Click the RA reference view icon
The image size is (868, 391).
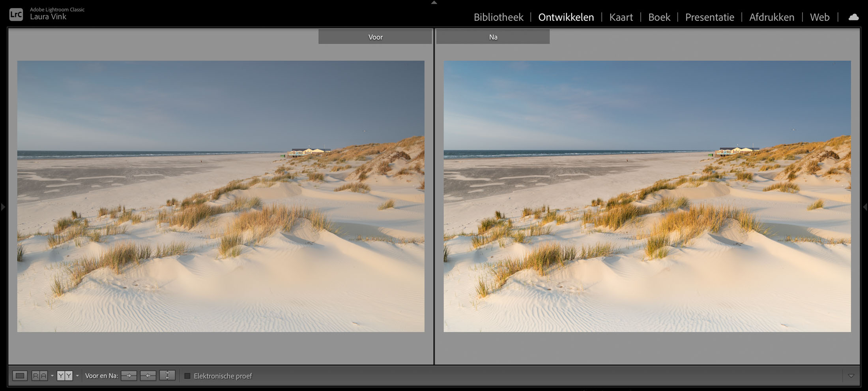39,376
